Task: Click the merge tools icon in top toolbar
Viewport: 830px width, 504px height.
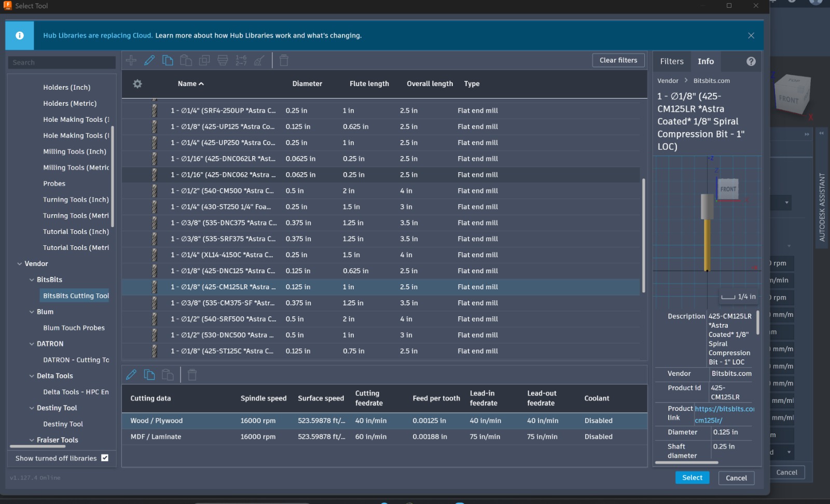Action: point(223,61)
